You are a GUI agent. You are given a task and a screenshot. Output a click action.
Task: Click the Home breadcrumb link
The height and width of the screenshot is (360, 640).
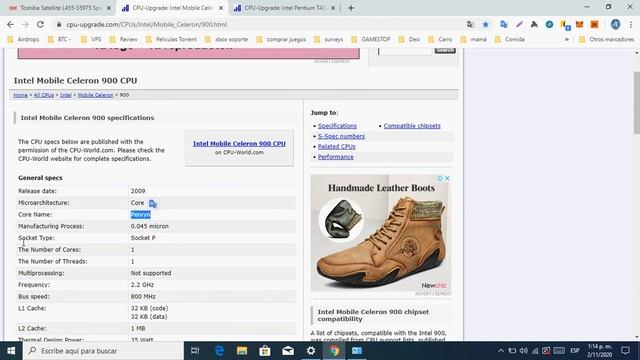(20, 95)
